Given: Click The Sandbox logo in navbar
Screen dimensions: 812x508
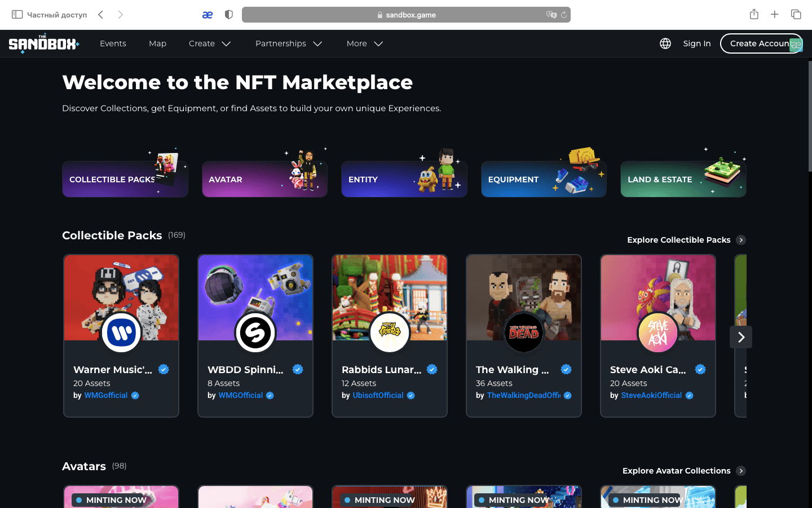Looking at the screenshot, I should [43, 43].
